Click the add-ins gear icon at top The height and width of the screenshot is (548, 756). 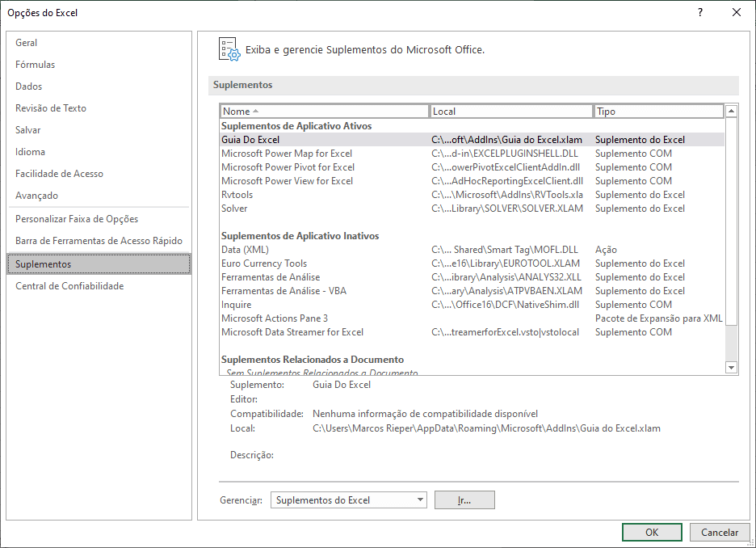click(x=229, y=47)
